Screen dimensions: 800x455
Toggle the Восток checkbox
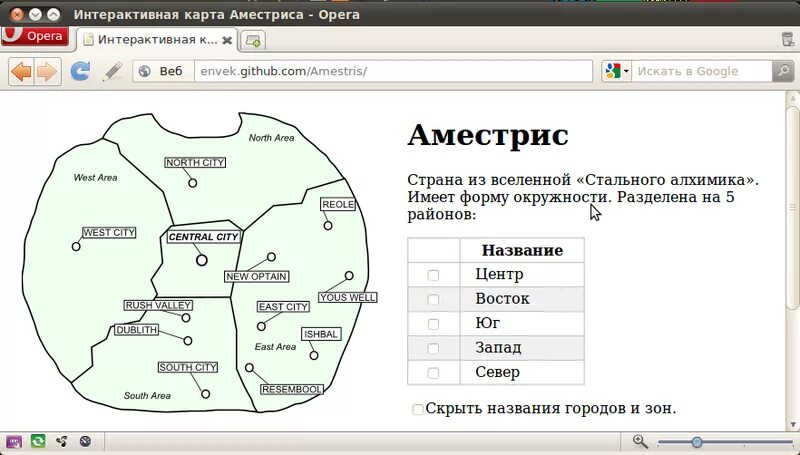coord(433,299)
